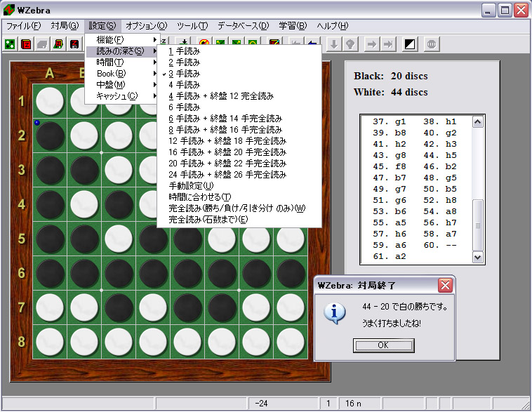Viewport: 532px width, 412px height.
Task: Click move '37. g1' in move list
Action: [x=390, y=121]
